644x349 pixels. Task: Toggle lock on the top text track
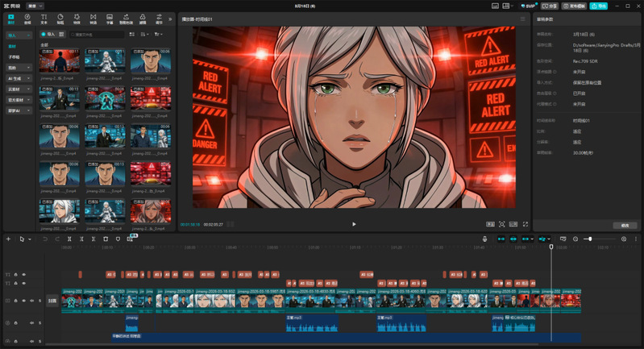[x=17, y=275]
